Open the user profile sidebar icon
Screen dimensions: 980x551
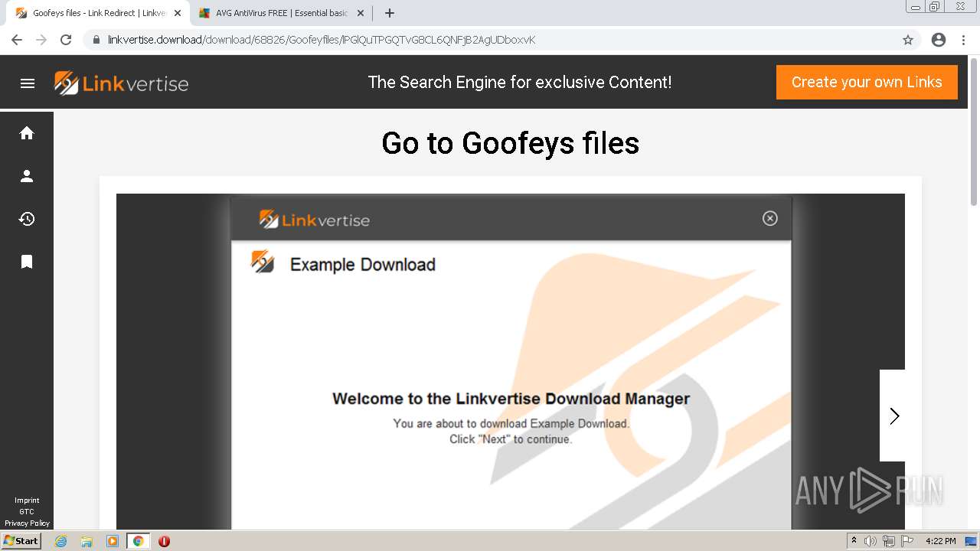click(27, 176)
